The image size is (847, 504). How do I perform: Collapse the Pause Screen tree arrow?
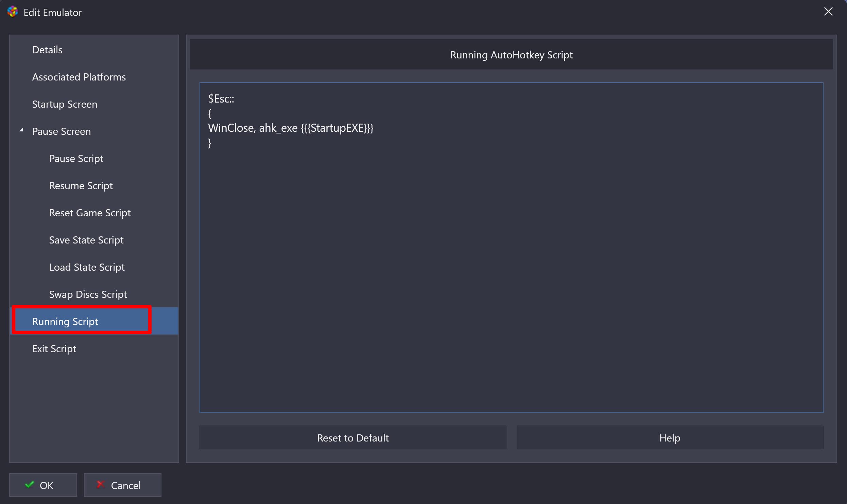point(21,130)
